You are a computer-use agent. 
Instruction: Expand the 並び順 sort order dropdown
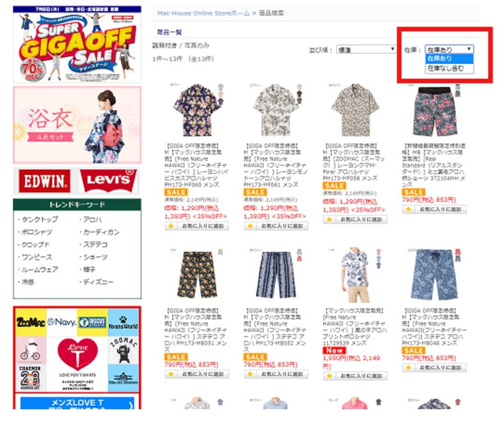(366, 49)
